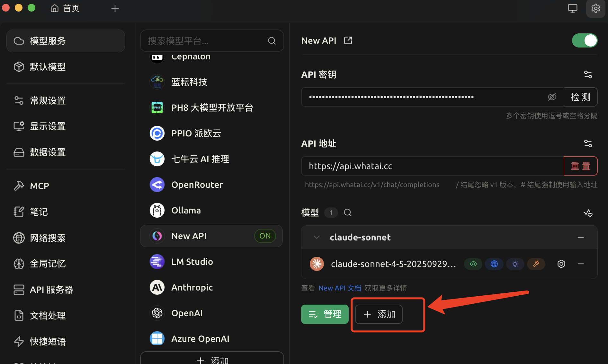
Task: Select 文档处理 document processing settings
Action: [48, 315]
